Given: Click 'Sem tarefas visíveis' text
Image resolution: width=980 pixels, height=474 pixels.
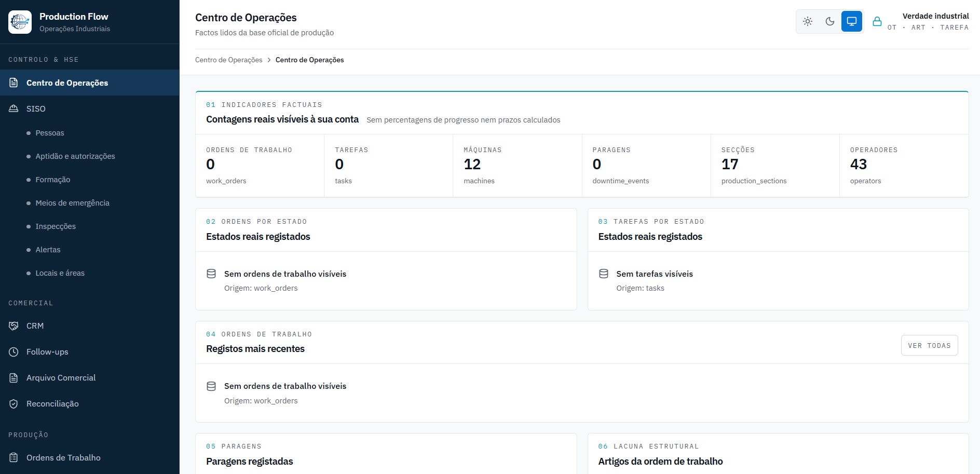Looking at the screenshot, I should pos(655,274).
